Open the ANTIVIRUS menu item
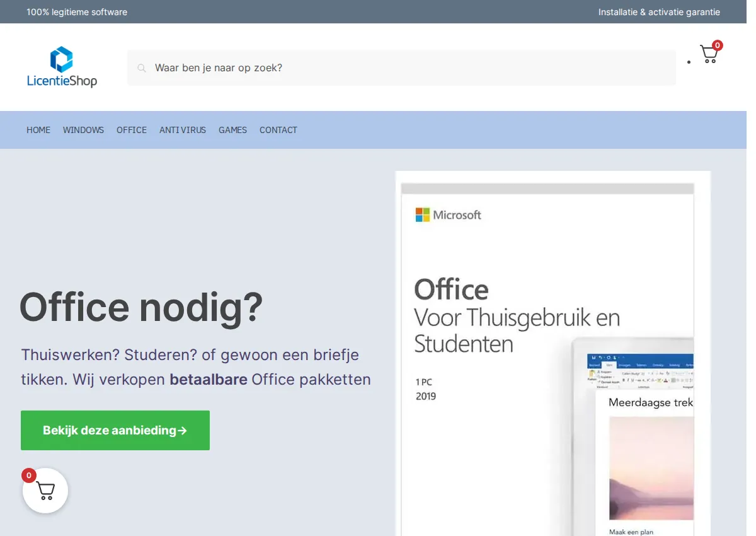Screen dimensions: 756x536 (183, 130)
